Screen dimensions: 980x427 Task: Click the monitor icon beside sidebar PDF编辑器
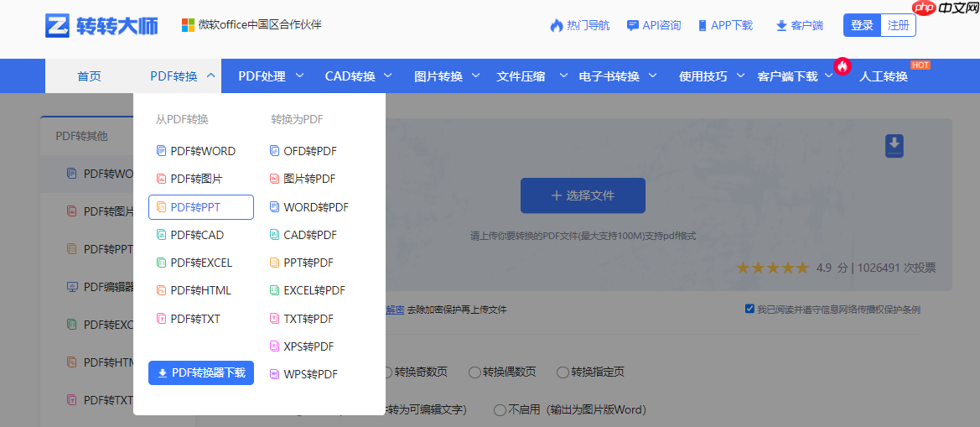(x=72, y=287)
